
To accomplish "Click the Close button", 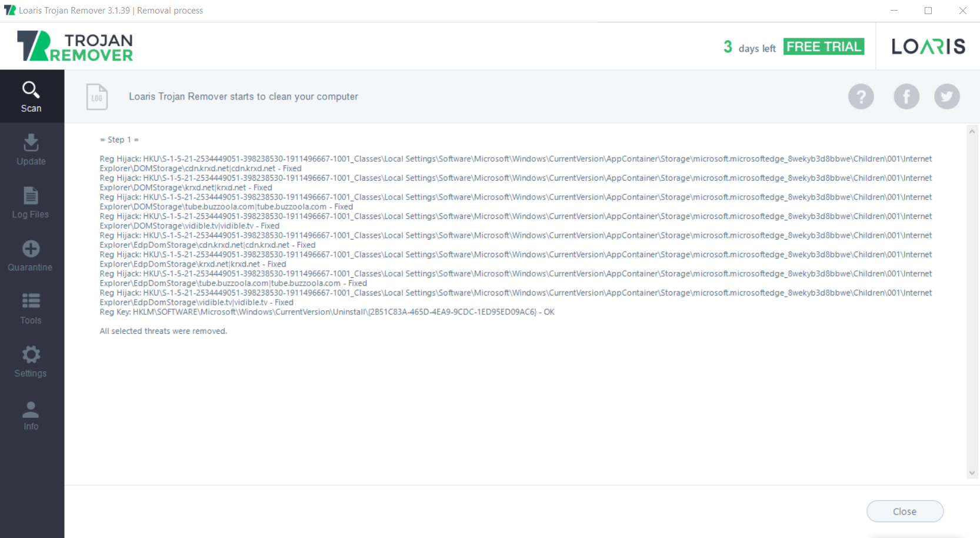I will tap(905, 512).
